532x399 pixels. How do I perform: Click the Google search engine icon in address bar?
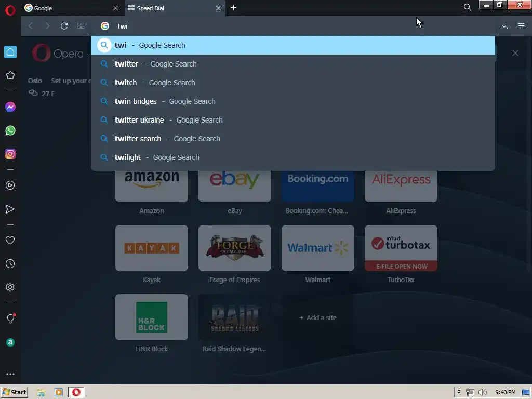105,26
